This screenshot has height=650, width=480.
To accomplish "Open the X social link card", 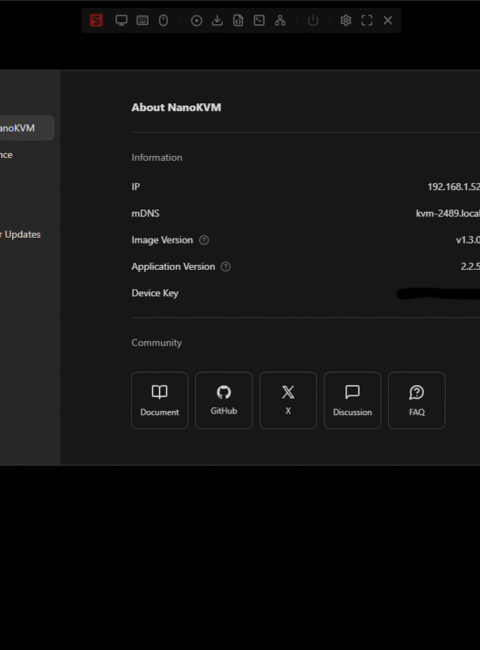I will pos(288,400).
